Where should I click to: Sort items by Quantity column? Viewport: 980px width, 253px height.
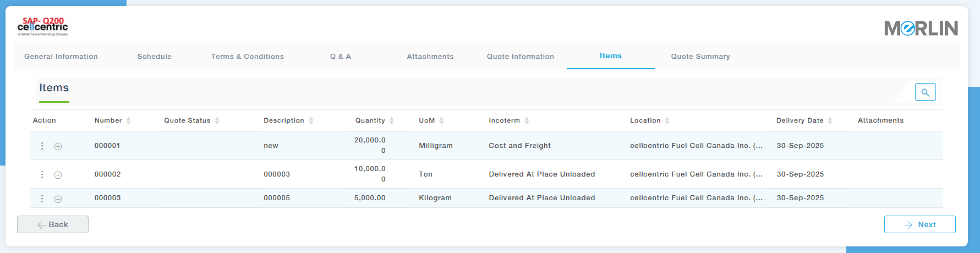(391, 120)
